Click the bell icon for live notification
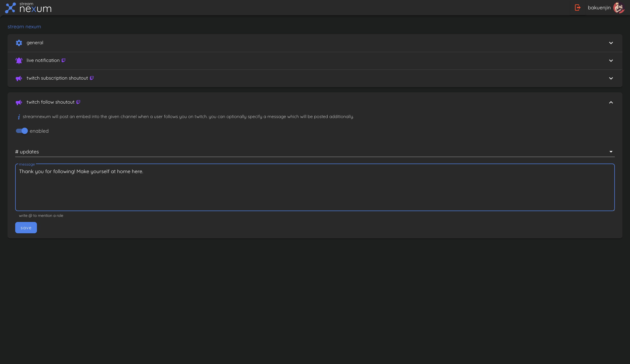 click(x=19, y=60)
